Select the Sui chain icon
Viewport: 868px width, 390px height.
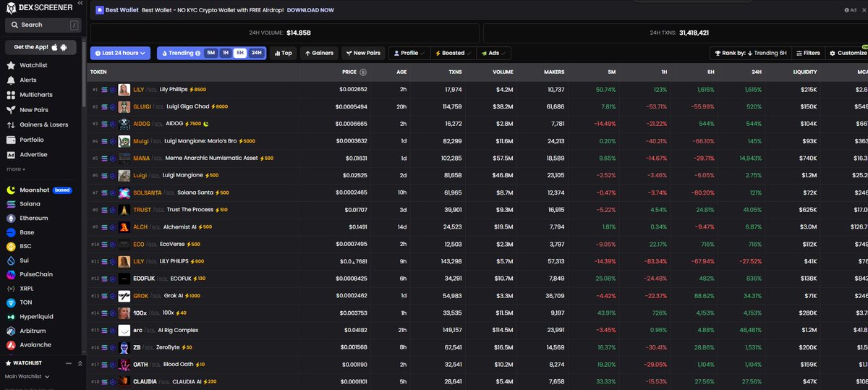11,260
